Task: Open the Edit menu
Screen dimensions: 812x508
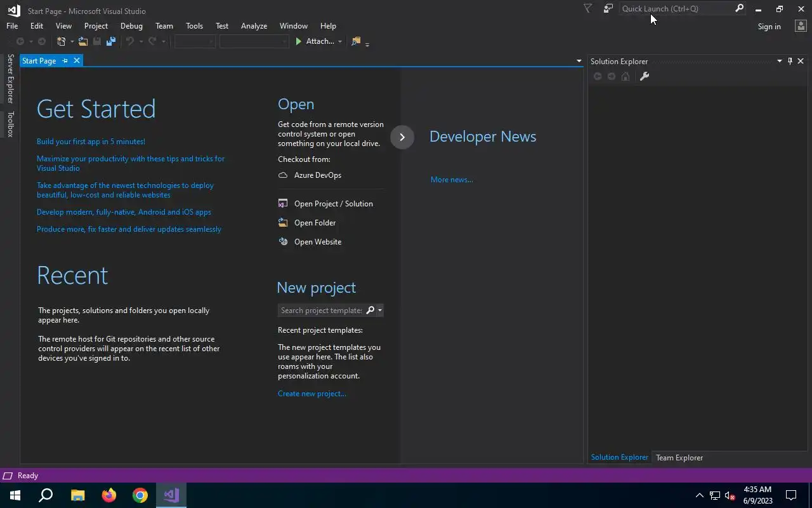Action: (x=37, y=25)
